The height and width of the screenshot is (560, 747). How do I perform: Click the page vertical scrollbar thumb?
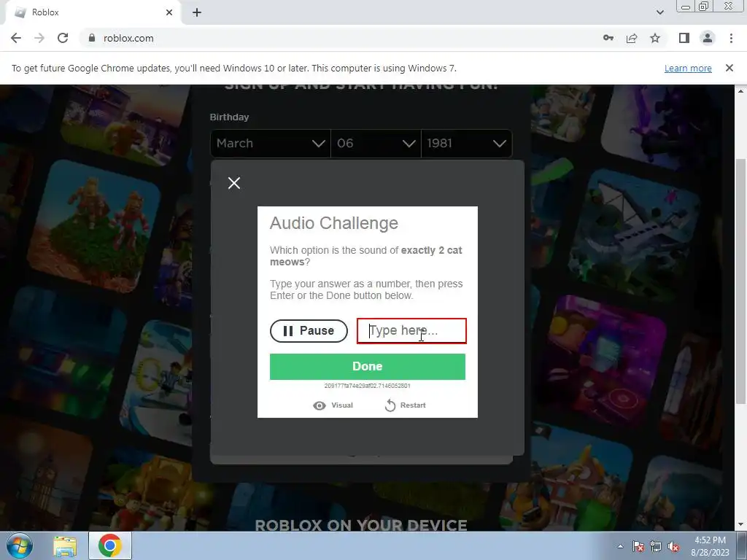coord(741,281)
